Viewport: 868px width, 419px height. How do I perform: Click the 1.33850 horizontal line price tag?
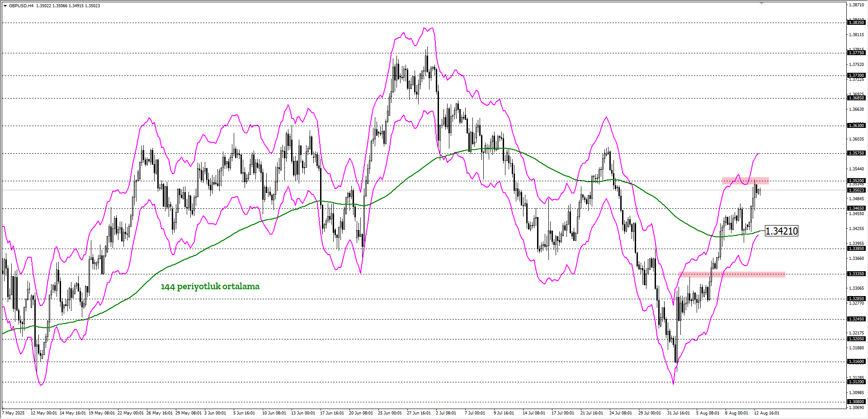[x=856, y=249]
